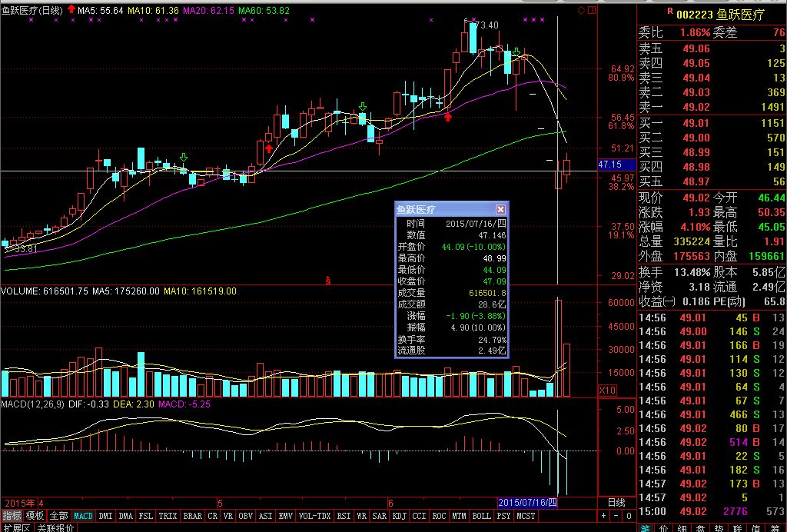Screen dimensions: 787x532
Task: Click the red R marker beside stock code
Action: tap(670, 11)
